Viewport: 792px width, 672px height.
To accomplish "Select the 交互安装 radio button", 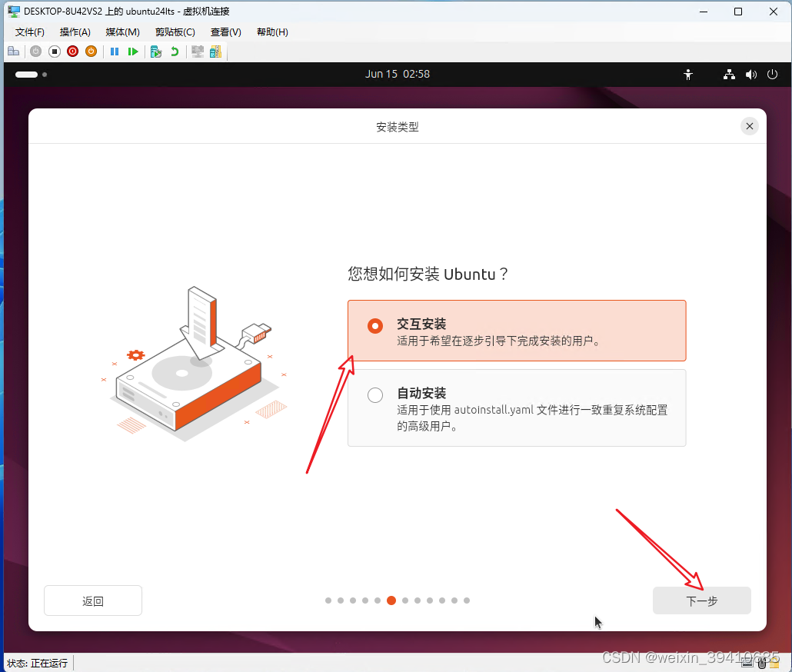I will [x=374, y=325].
